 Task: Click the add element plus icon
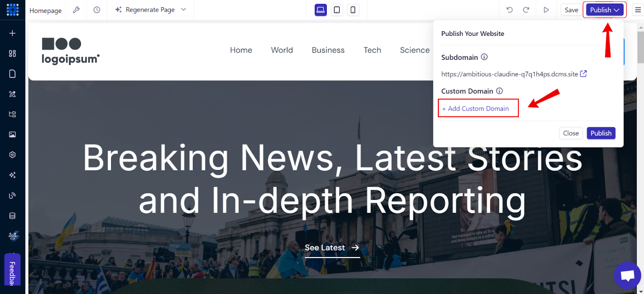click(x=12, y=33)
